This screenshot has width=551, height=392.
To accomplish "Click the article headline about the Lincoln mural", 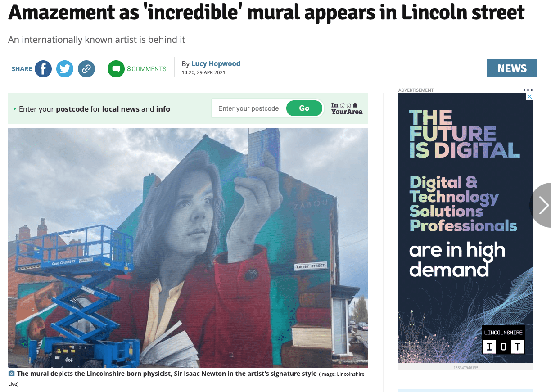I will (266, 13).
